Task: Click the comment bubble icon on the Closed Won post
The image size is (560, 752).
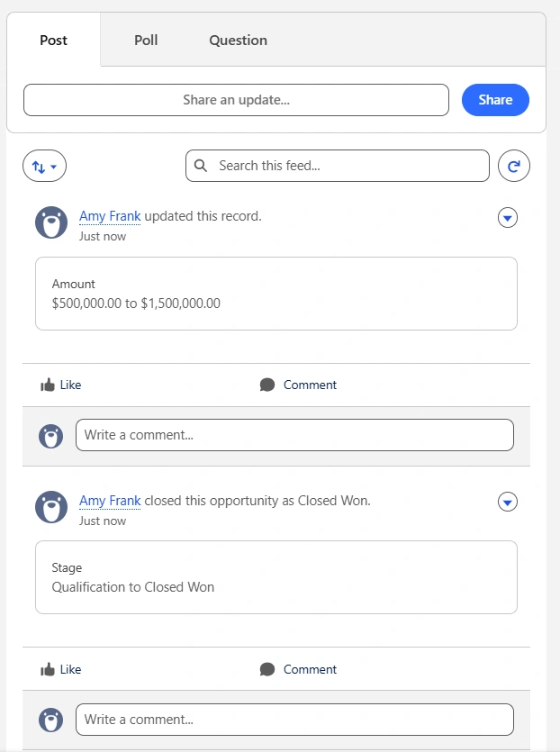Action: pyautogui.click(x=267, y=670)
